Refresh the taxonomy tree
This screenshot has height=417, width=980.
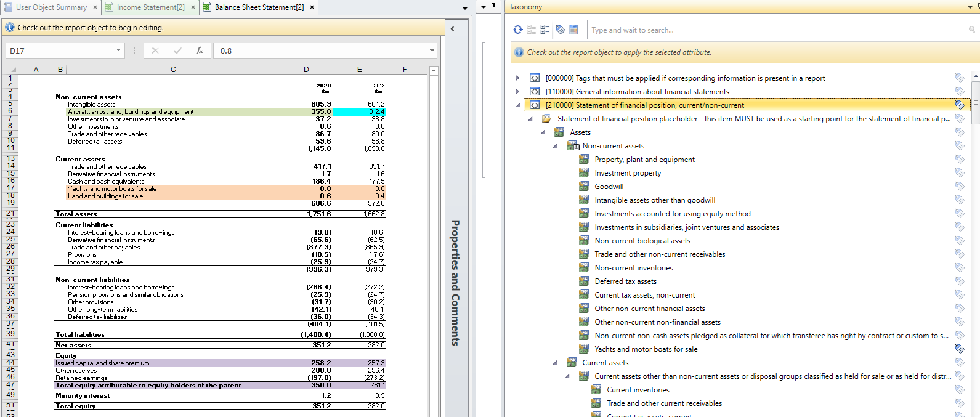[518, 30]
